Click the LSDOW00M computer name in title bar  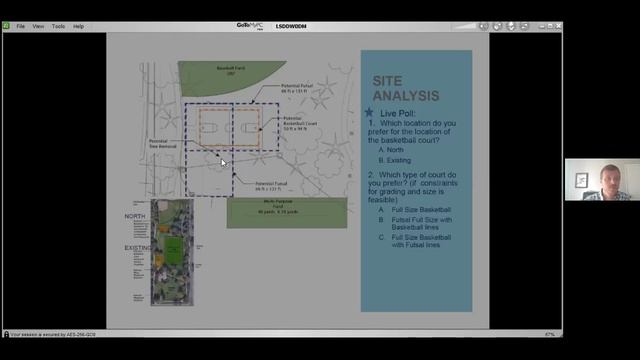point(291,26)
